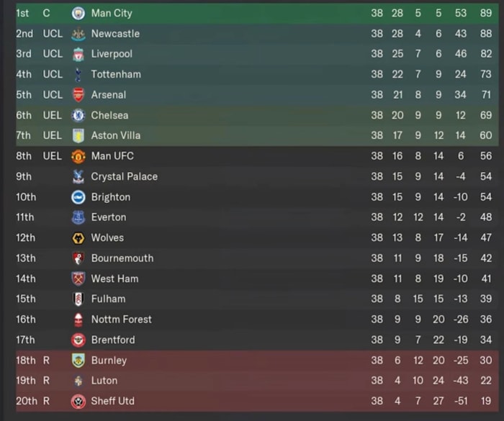Click the Man City club badge
Viewport: 504px width, 421px height.
(78, 13)
